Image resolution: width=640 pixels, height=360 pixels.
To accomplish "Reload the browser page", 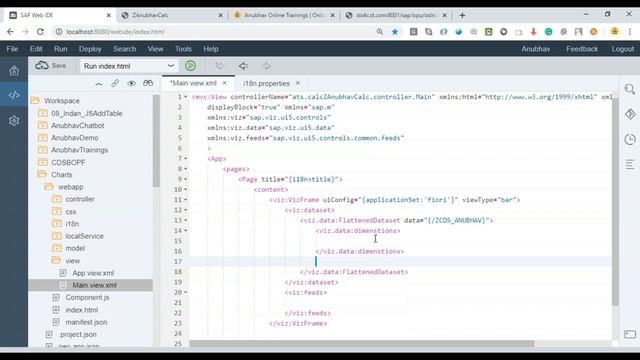I will point(40,31).
